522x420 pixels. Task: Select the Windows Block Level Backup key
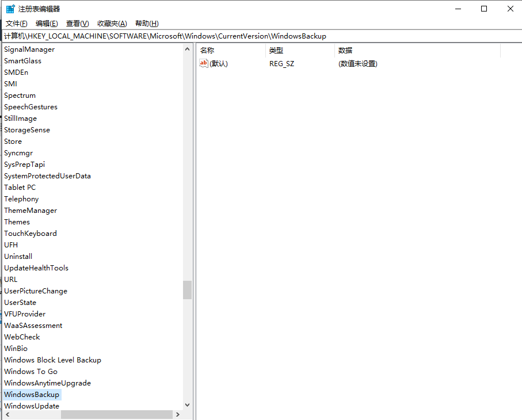tap(52, 360)
